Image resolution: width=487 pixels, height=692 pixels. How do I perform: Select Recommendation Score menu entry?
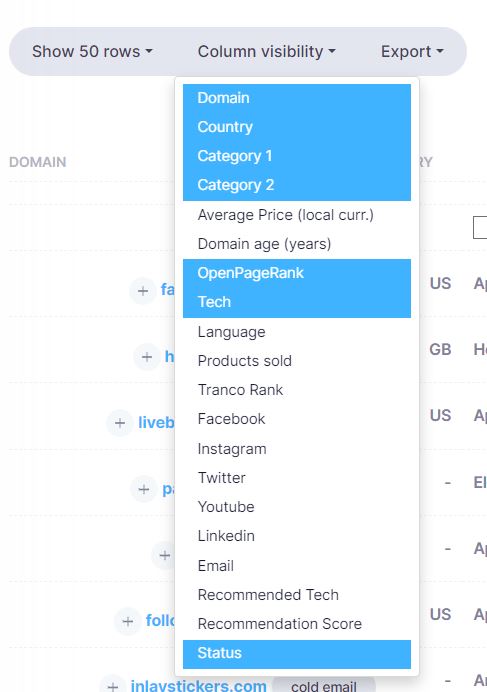coord(297,624)
